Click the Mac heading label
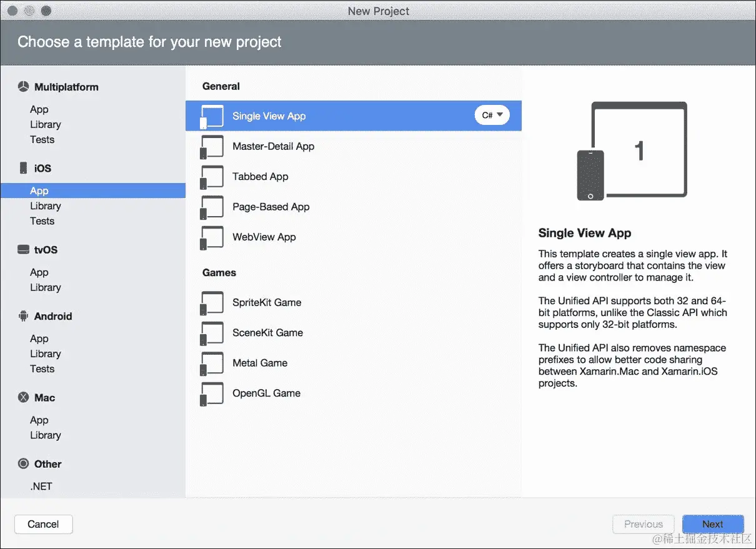This screenshot has width=756, height=549. 44,397
